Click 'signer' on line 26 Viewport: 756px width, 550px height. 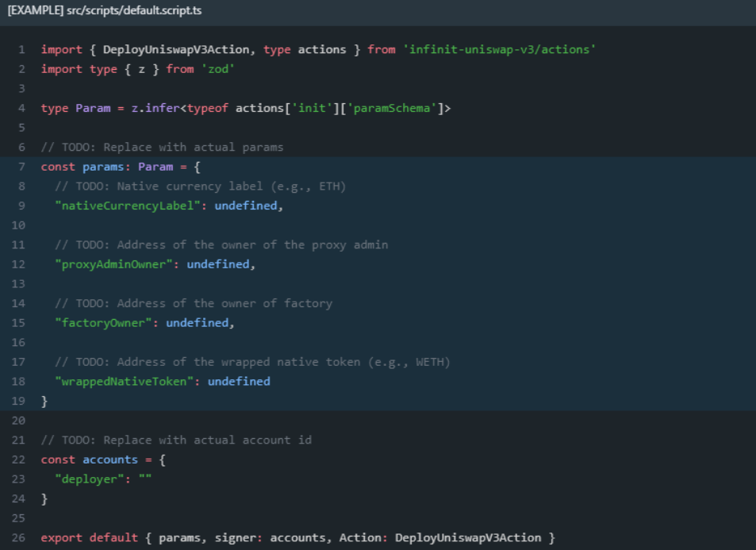(x=236, y=538)
